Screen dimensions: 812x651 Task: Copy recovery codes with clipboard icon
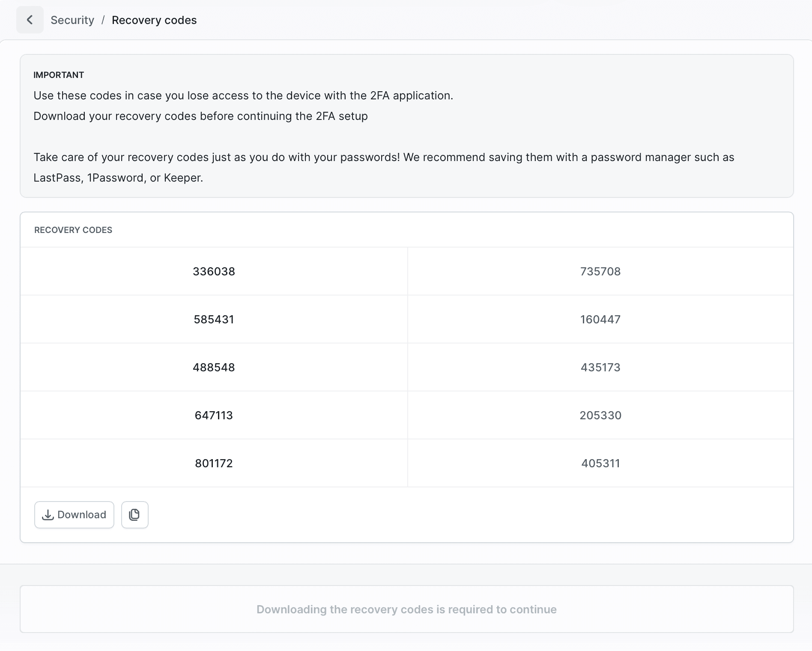coord(134,515)
